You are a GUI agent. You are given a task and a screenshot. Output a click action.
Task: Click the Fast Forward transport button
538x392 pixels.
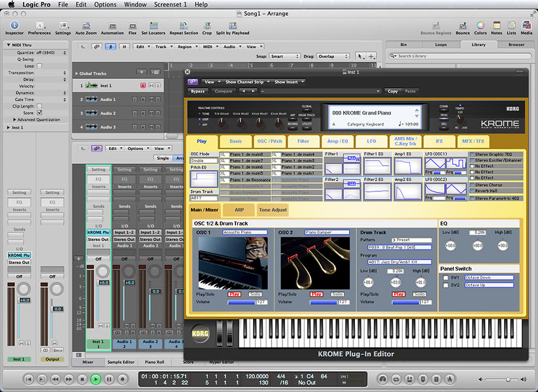[69, 379]
